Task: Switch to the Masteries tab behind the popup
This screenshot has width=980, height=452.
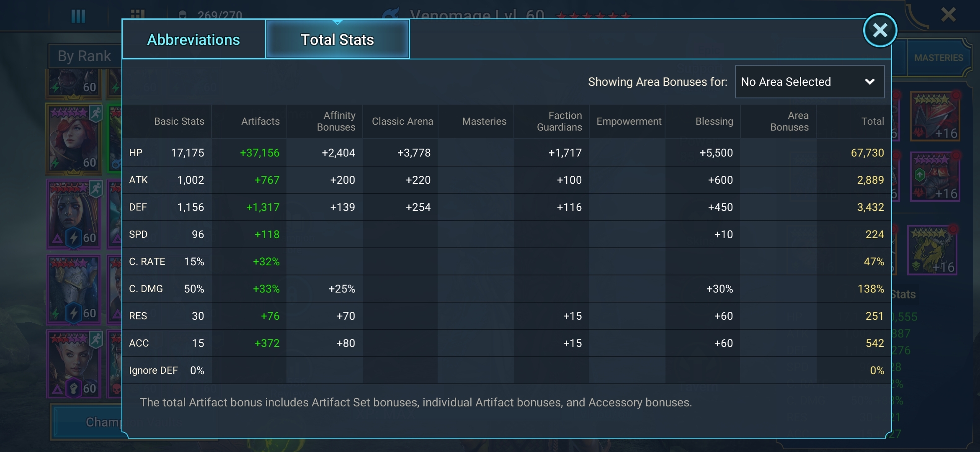Action: [x=938, y=58]
